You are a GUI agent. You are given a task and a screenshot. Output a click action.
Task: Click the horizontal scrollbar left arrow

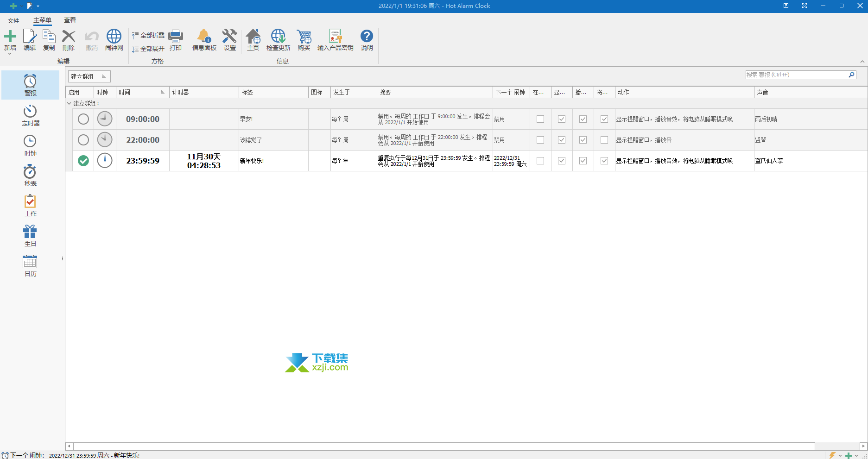pos(69,446)
